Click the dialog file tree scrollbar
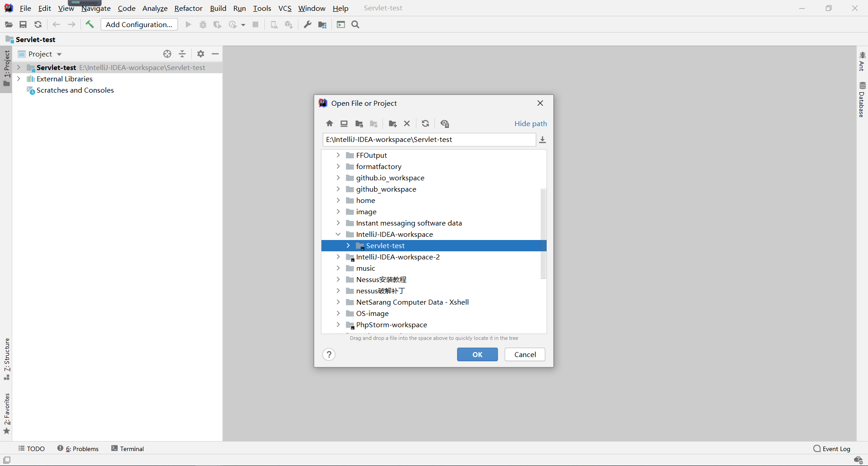The width and height of the screenshot is (868, 466). tap(543, 233)
